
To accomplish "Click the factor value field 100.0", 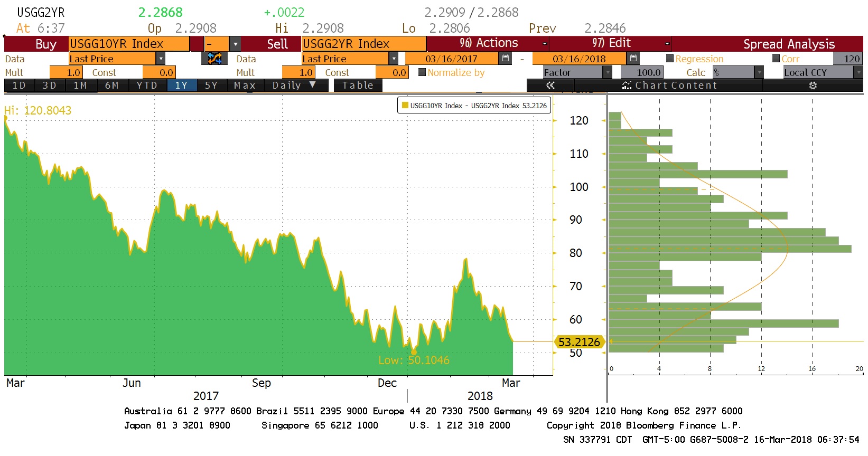I will pos(641,72).
